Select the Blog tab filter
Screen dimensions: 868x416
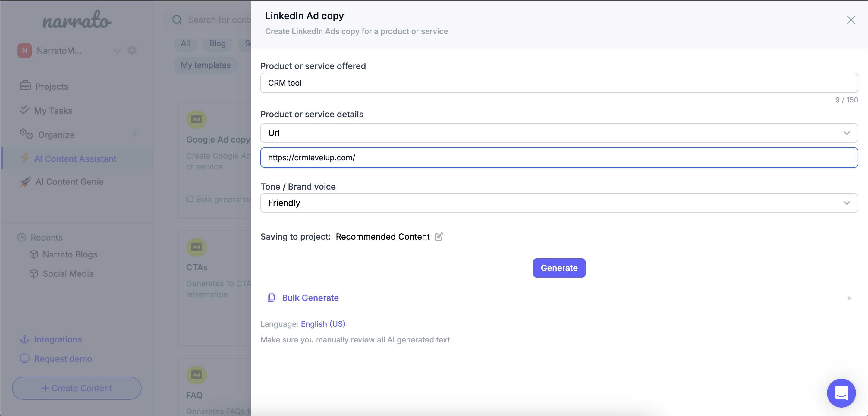click(x=217, y=43)
